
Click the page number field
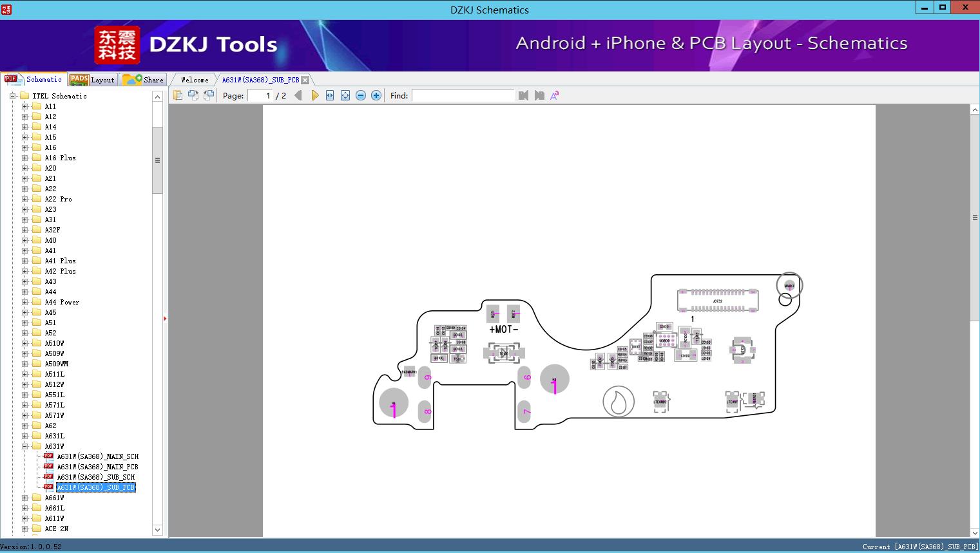[260, 95]
